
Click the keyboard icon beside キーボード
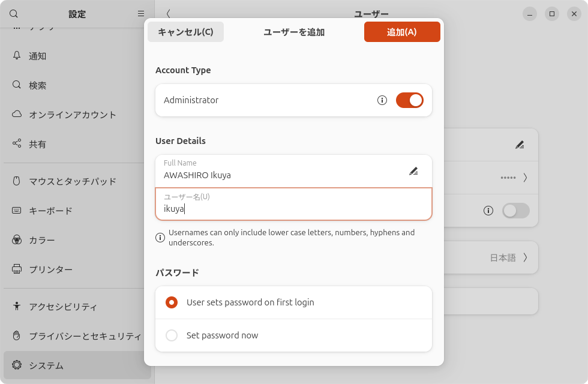tap(17, 211)
